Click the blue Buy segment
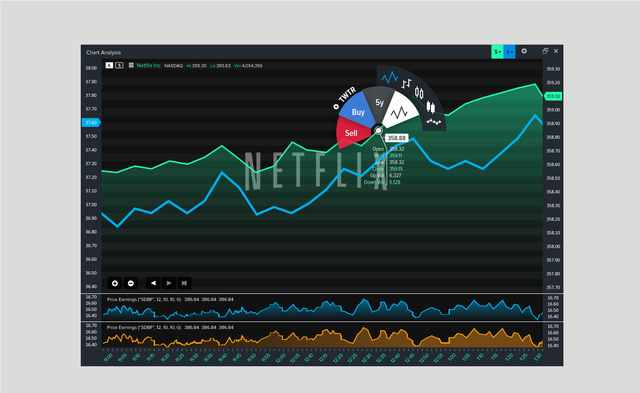 358,111
